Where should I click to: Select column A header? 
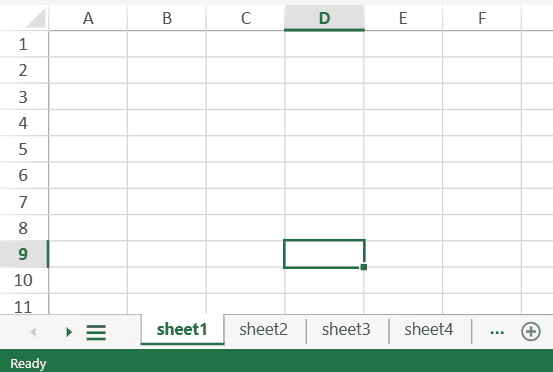(x=88, y=18)
